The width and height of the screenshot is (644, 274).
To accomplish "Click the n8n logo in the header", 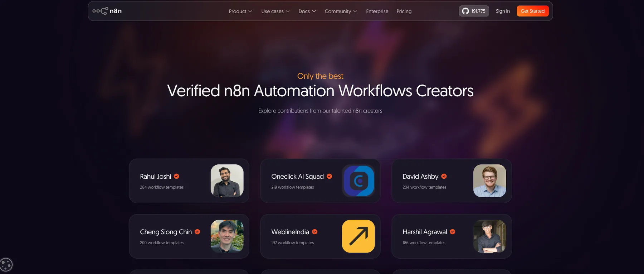I will 107,11.
